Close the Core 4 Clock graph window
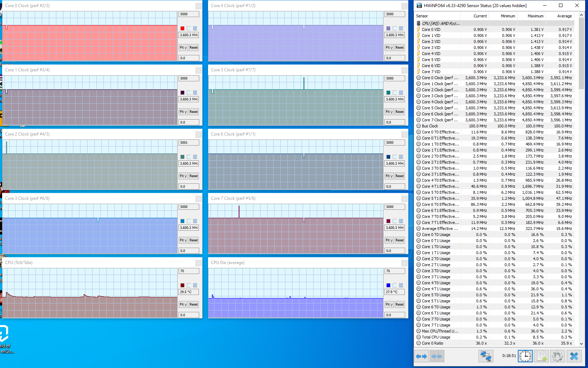Viewport: 588px width, 368px height. coord(404,6)
